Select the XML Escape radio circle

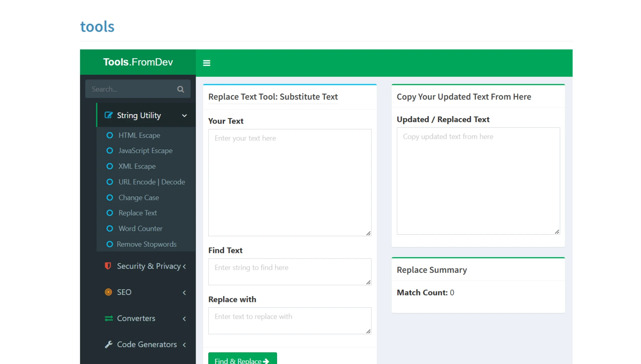(x=110, y=166)
